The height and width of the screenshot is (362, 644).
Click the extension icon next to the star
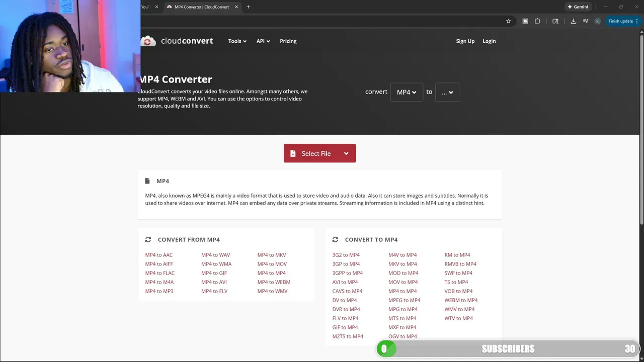pos(525,21)
